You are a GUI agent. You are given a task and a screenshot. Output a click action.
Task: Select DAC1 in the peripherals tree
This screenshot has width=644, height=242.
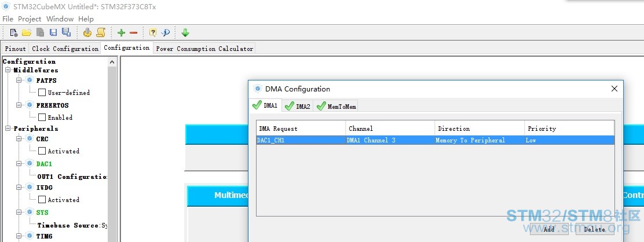tap(44, 163)
